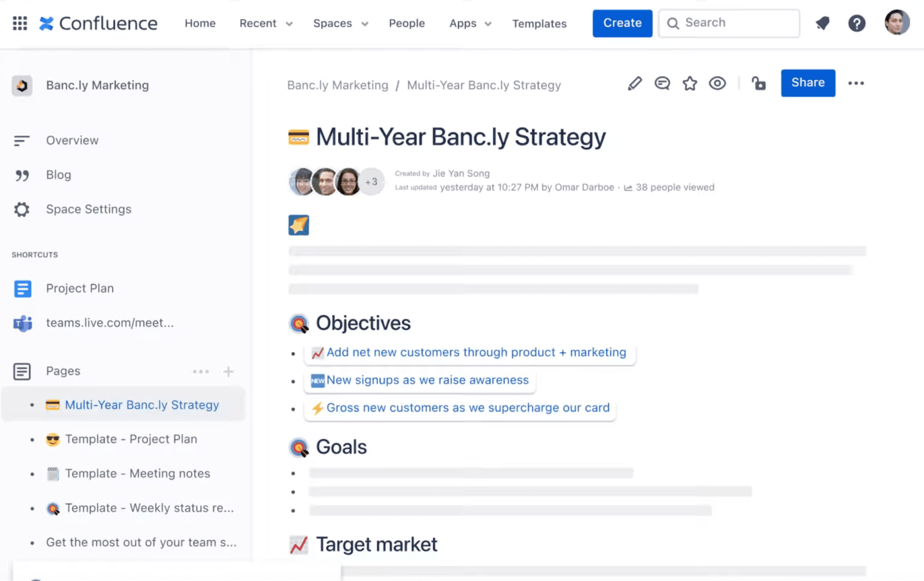Open Templates in top navigation
The image size is (924, 581).
coord(539,24)
